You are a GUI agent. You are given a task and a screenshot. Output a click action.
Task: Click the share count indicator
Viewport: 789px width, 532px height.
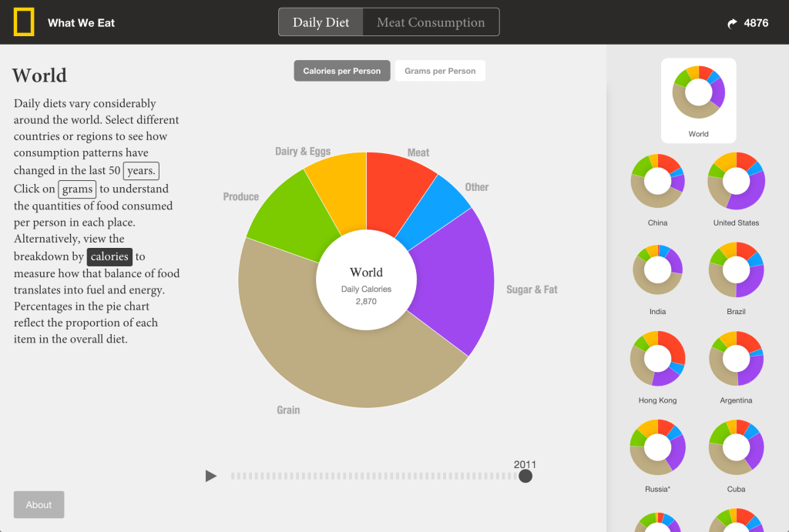point(748,22)
